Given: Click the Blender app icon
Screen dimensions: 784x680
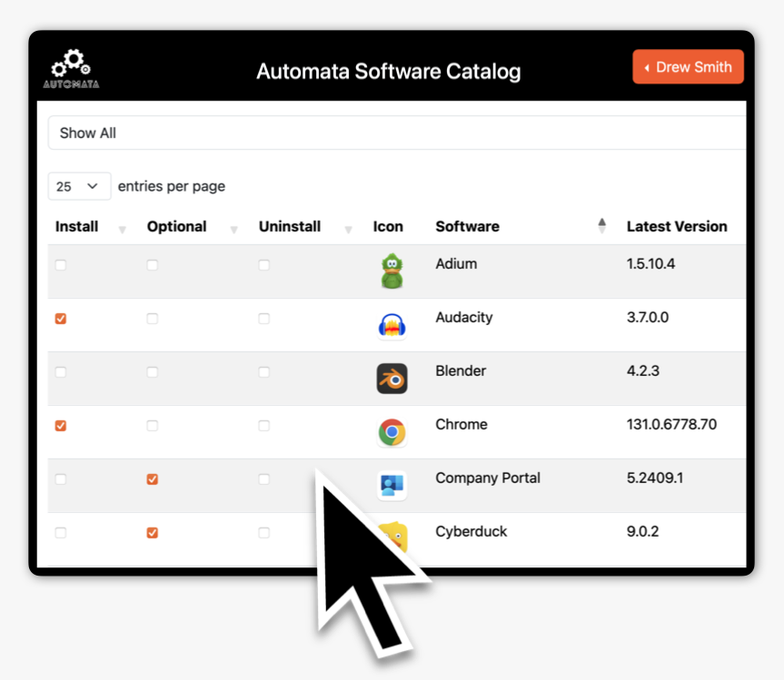Looking at the screenshot, I should point(392,379).
